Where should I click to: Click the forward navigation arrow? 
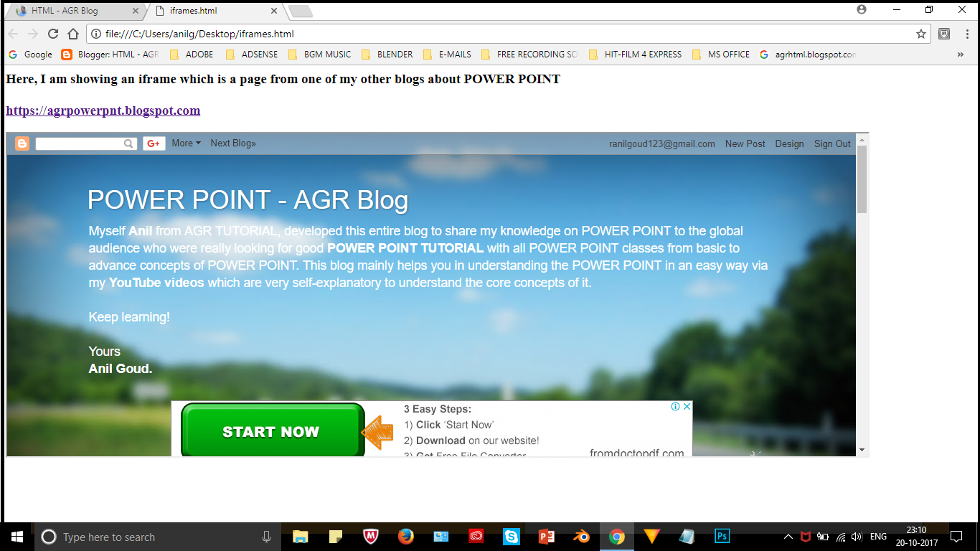coord(32,34)
